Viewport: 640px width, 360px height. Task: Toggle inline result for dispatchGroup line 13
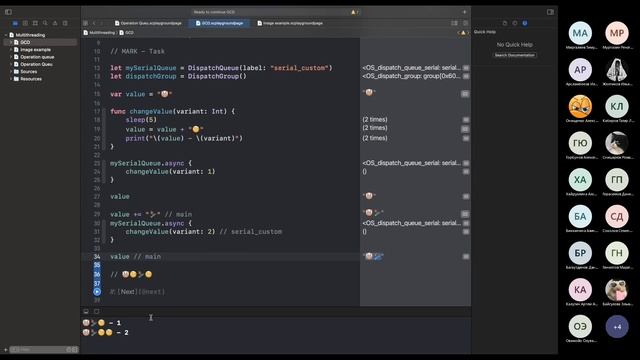[x=466, y=76]
